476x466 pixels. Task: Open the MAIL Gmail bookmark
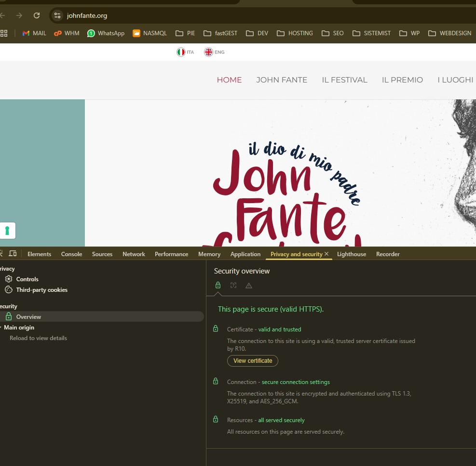34,33
